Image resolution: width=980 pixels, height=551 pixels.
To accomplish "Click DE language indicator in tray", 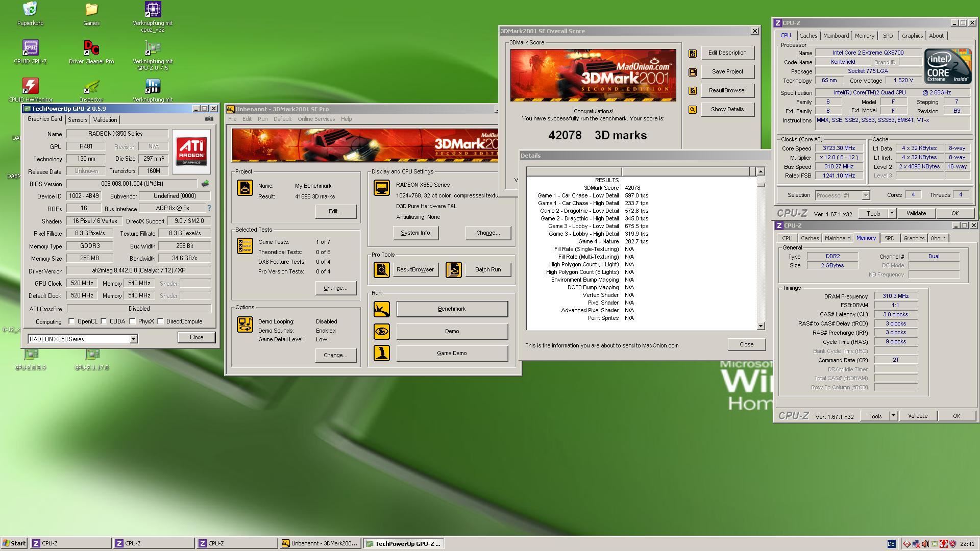I will [x=891, y=544].
